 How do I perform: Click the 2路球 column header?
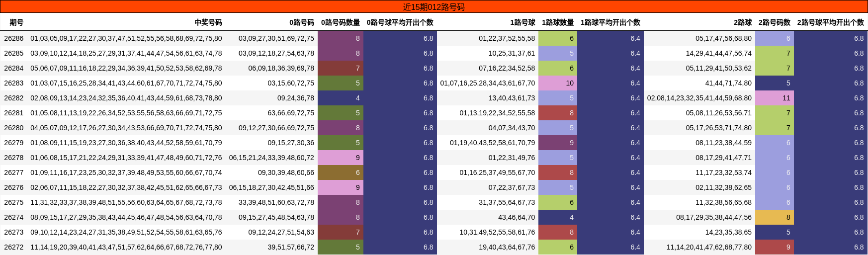(743, 22)
